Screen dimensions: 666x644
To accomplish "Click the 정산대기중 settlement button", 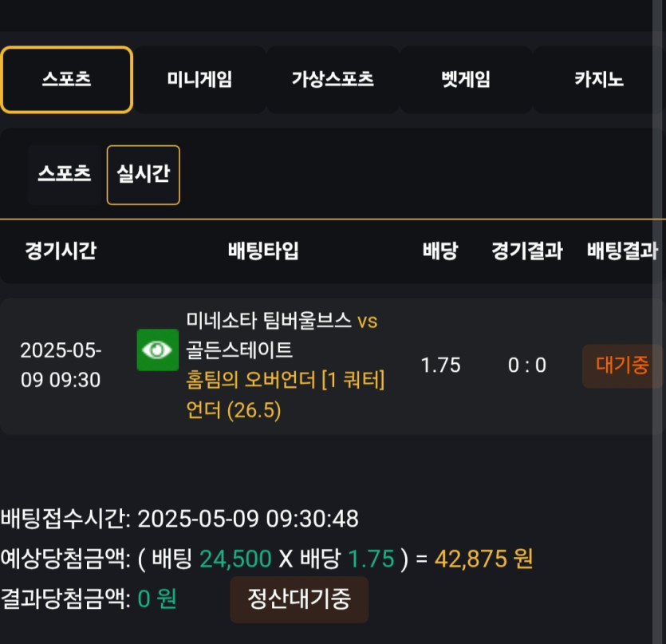I will click(299, 599).
